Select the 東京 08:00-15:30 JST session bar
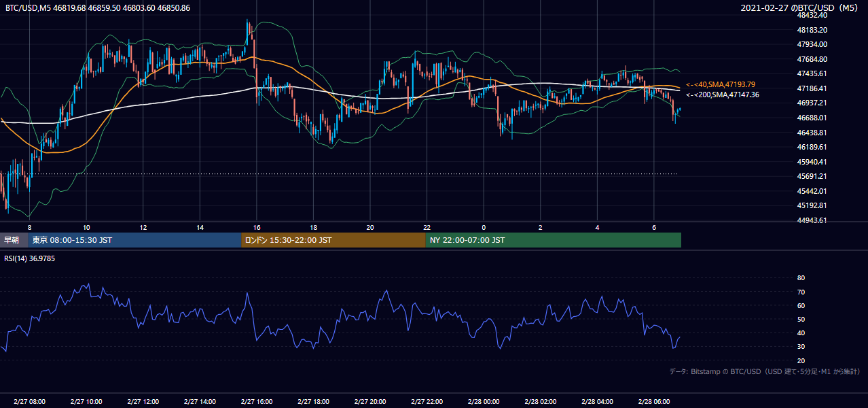This screenshot has width=868, height=408. click(x=134, y=240)
